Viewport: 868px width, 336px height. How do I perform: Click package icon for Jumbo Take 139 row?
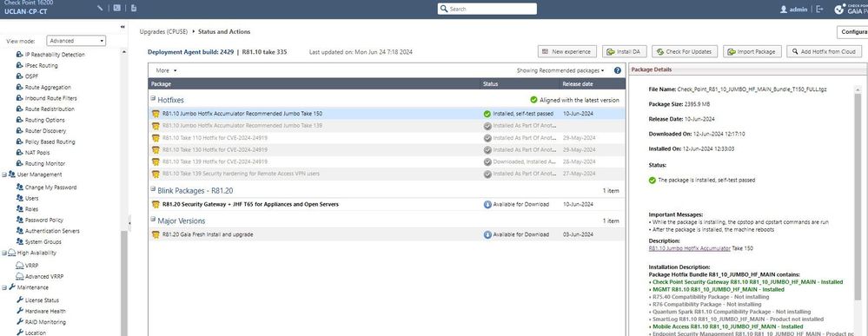(x=156, y=126)
